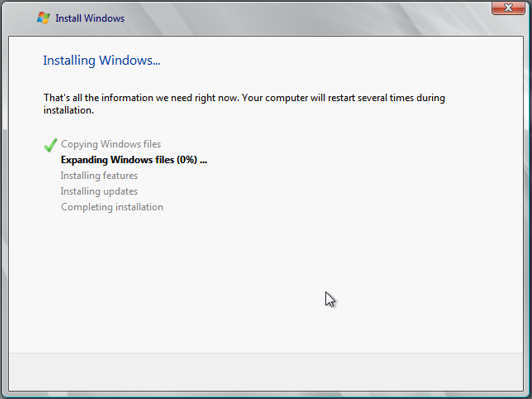
Task: Select the 'Installing updates' step
Action: tap(99, 191)
